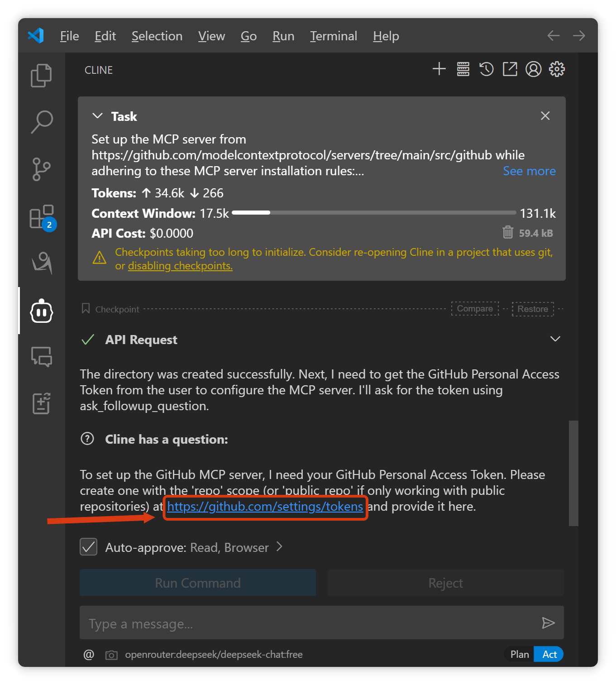Click the new task plus icon in Cline header
The height and width of the screenshot is (685, 616).
coord(439,69)
